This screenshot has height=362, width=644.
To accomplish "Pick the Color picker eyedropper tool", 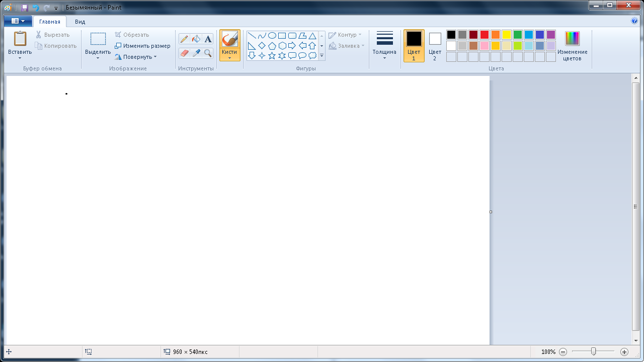I will tap(196, 53).
